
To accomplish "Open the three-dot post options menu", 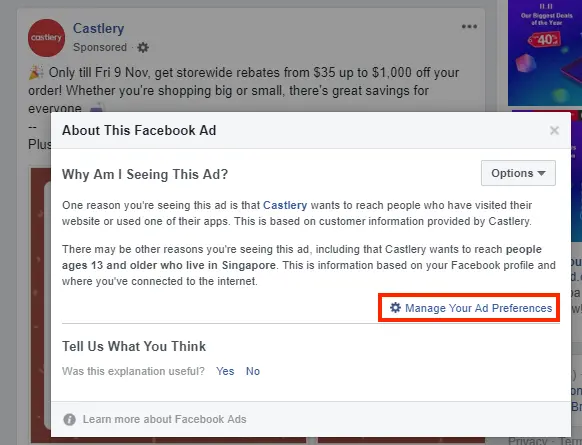I will tap(469, 26).
